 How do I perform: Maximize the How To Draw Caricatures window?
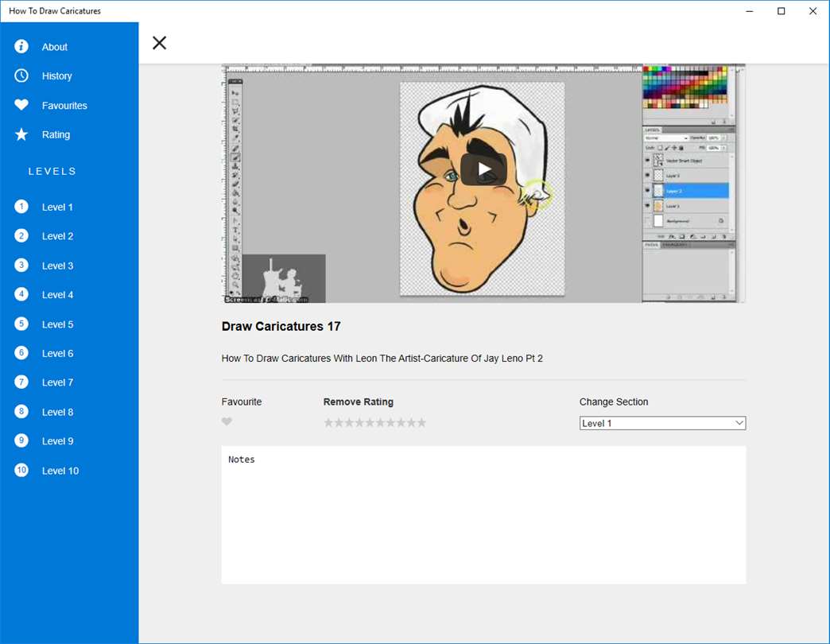click(781, 11)
